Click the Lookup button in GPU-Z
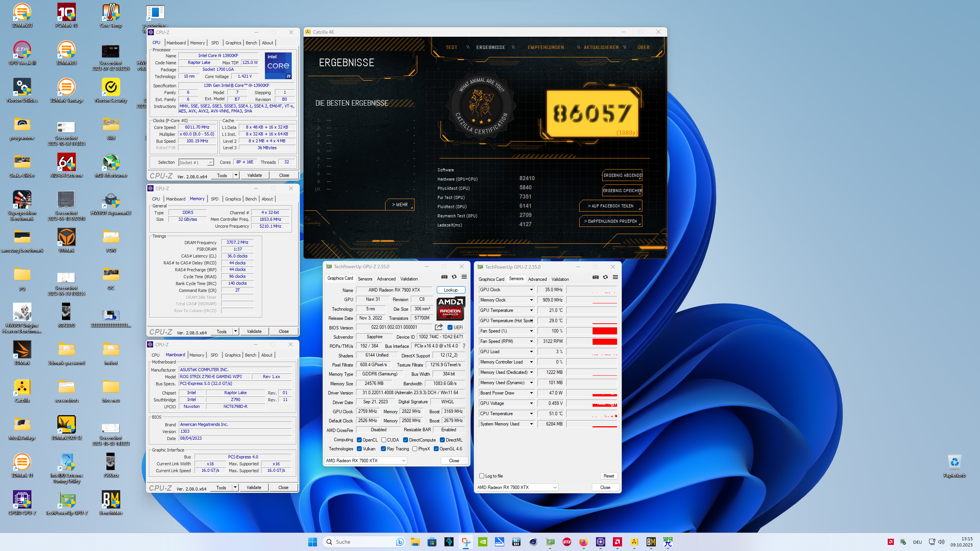 point(451,290)
